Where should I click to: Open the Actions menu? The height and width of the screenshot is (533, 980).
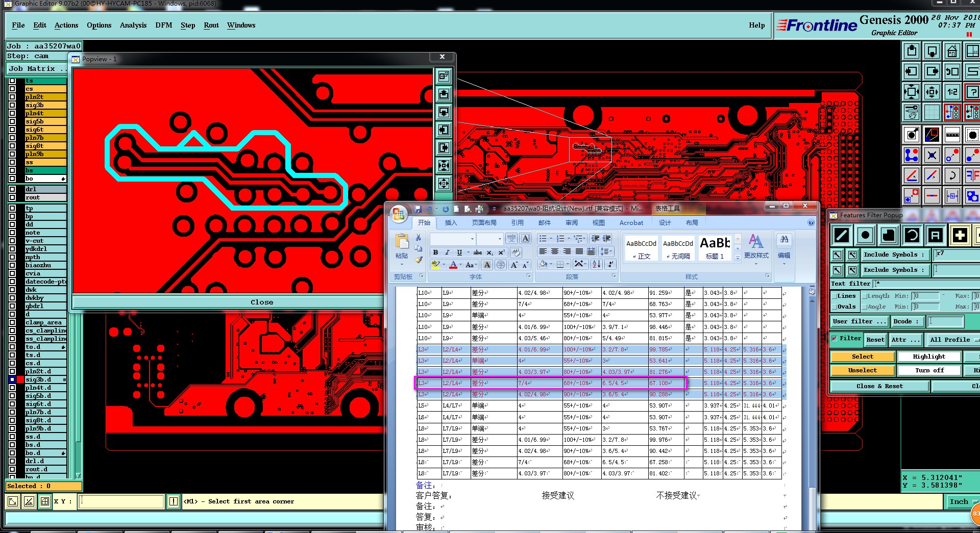point(66,25)
